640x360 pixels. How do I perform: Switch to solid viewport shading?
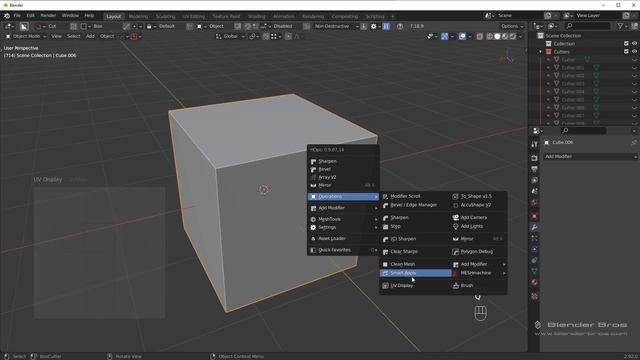pyautogui.click(x=497, y=36)
